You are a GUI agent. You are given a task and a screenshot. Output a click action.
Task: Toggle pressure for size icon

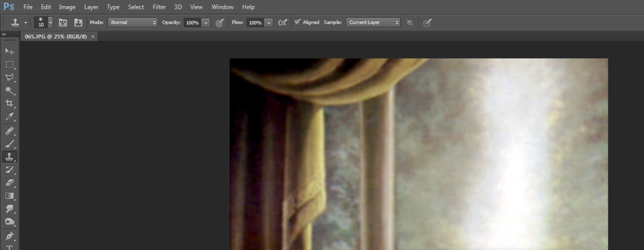point(427,23)
